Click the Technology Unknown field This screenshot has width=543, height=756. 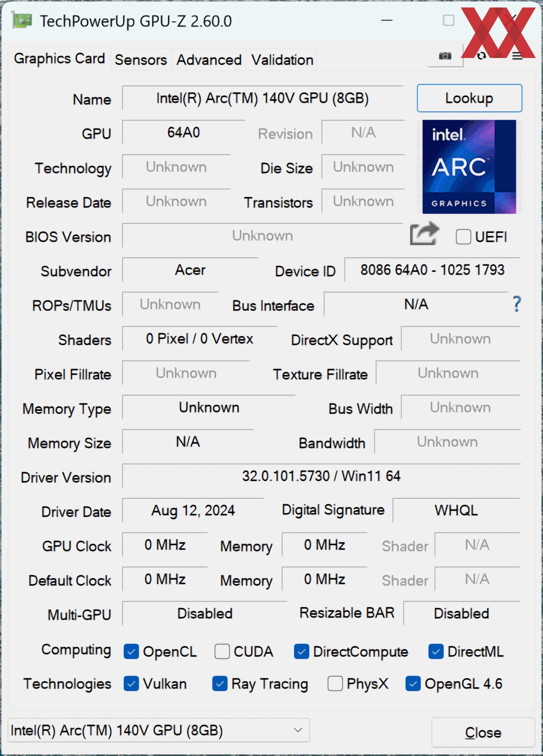point(176,167)
